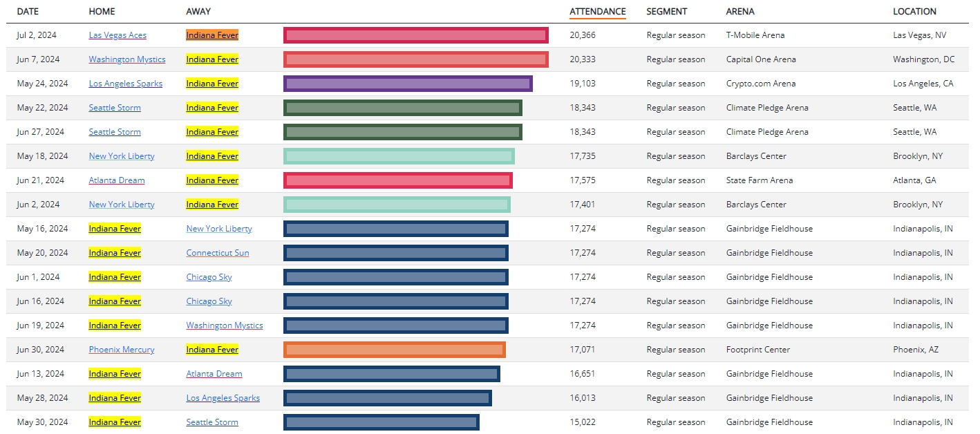Click the teal May 18 Barclays Center bar
This screenshot has height=434, width=980.
tap(399, 156)
